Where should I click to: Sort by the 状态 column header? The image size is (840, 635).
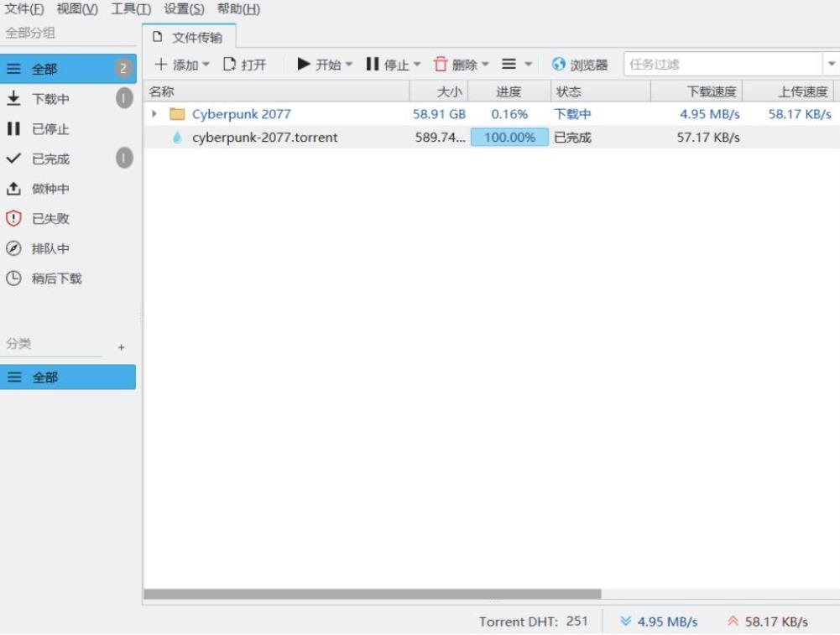click(x=601, y=91)
